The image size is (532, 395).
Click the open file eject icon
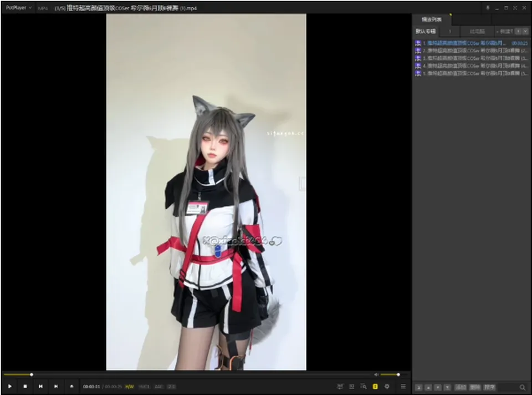click(71, 387)
